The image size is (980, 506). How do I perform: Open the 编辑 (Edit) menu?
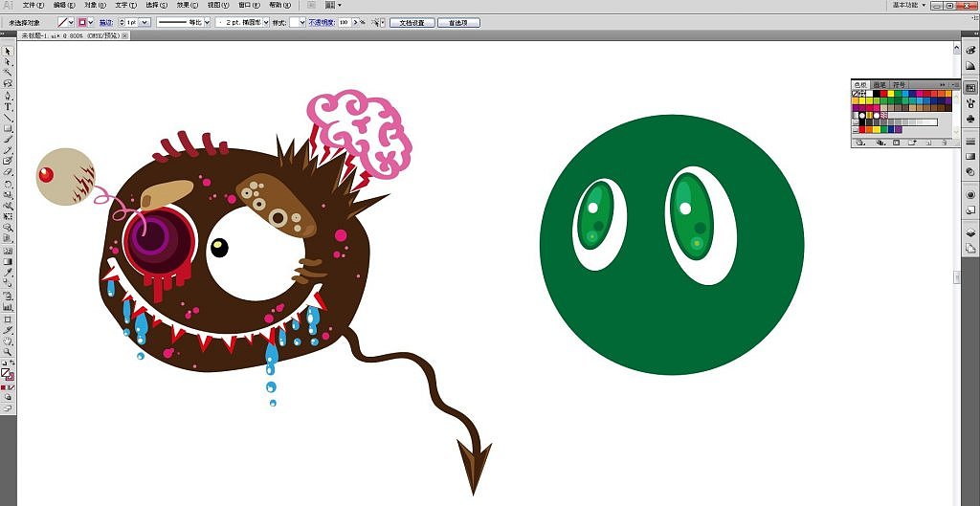(64, 5)
